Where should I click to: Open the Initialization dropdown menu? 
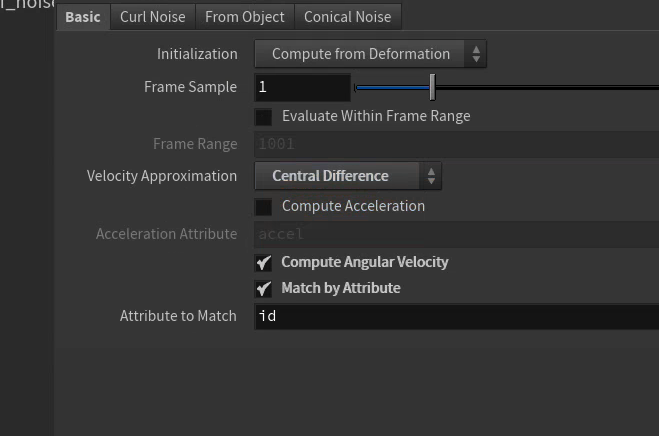click(x=370, y=54)
